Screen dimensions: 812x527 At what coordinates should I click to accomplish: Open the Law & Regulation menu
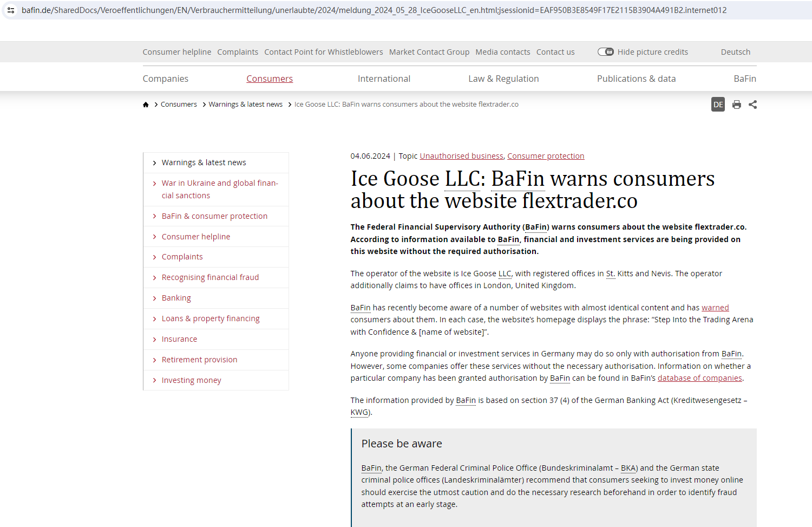[x=503, y=79]
